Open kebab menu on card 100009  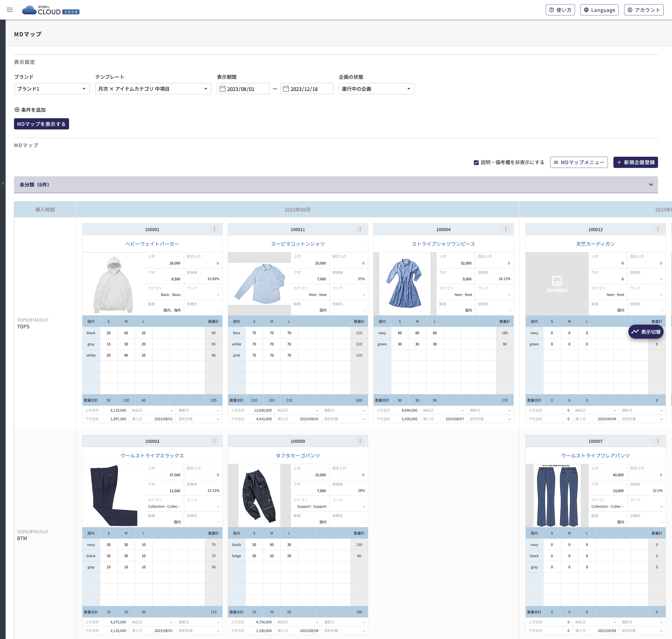360,441
